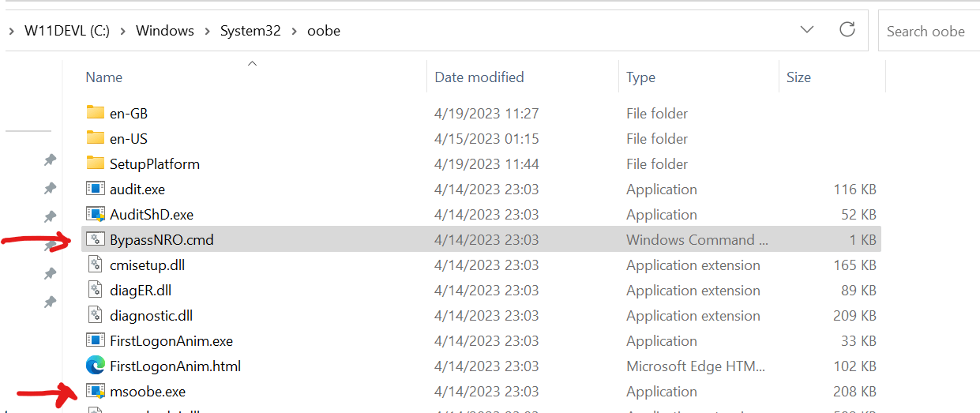Click the first pinned item pin icon
Image resolution: width=980 pixels, height=413 pixels.
pos(50,160)
